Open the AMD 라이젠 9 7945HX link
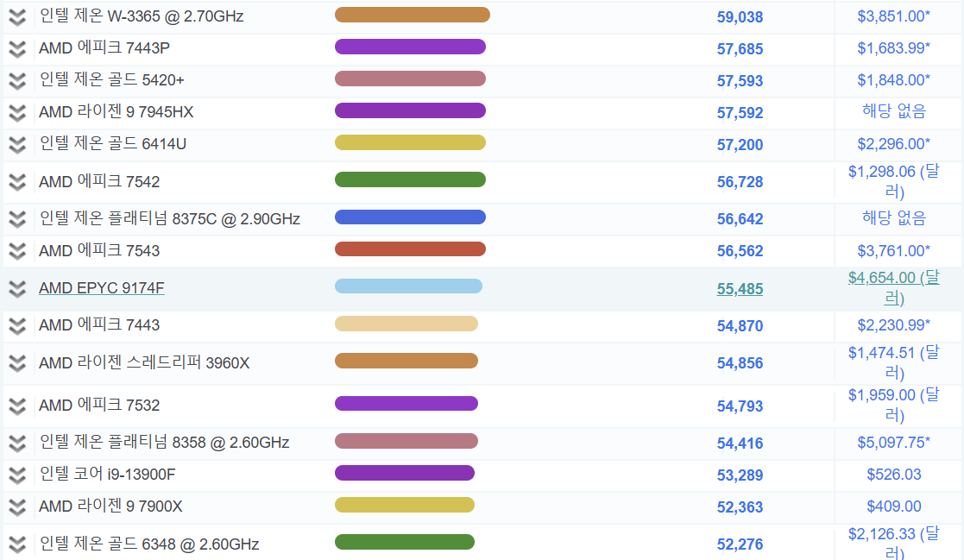 (x=117, y=112)
